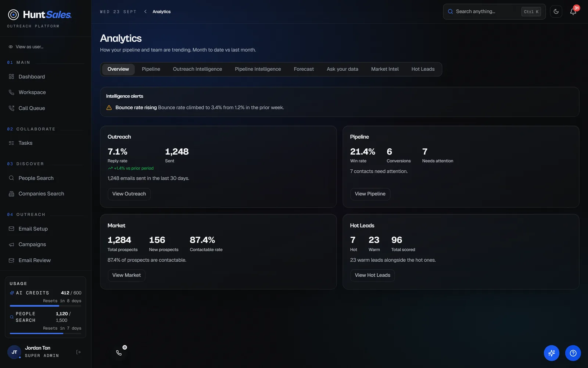Click the View Pipeline button
Image resolution: width=588 pixels, height=368 pixels.
(x=370, y=194)
